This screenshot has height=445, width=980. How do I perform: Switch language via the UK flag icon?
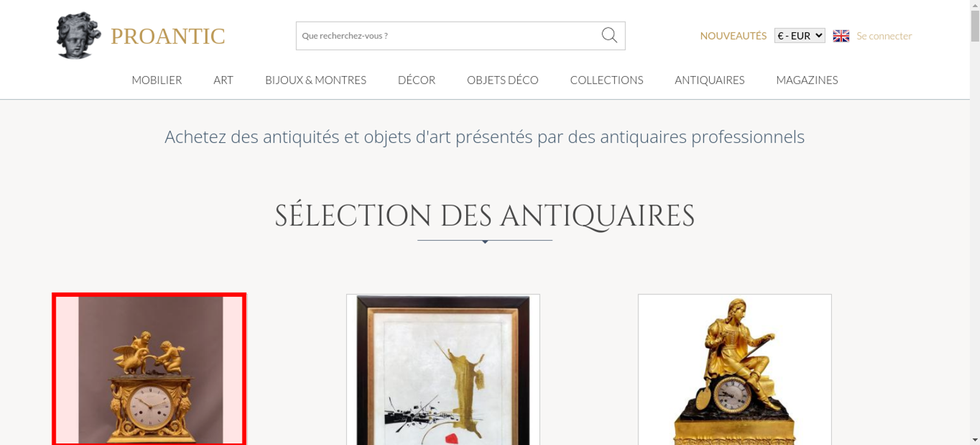841,36
